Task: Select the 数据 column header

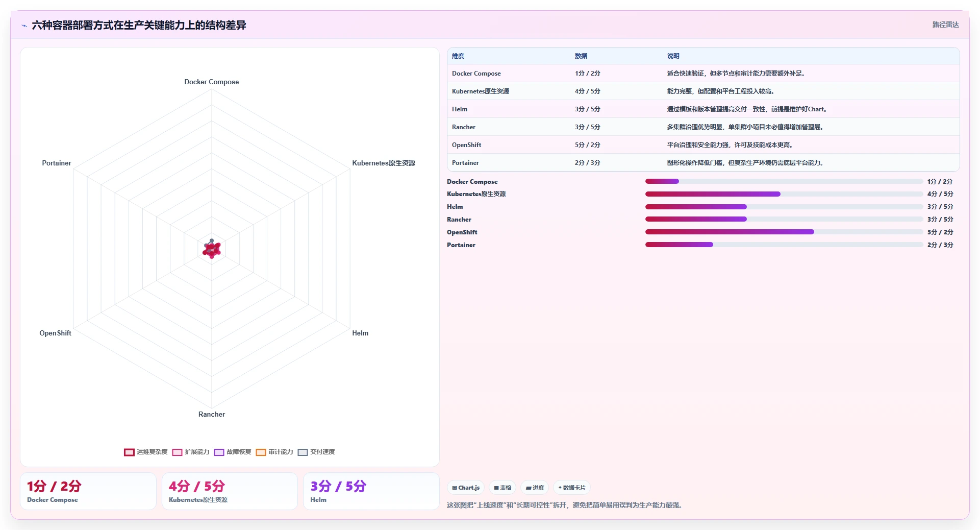Action: (581, 56)
